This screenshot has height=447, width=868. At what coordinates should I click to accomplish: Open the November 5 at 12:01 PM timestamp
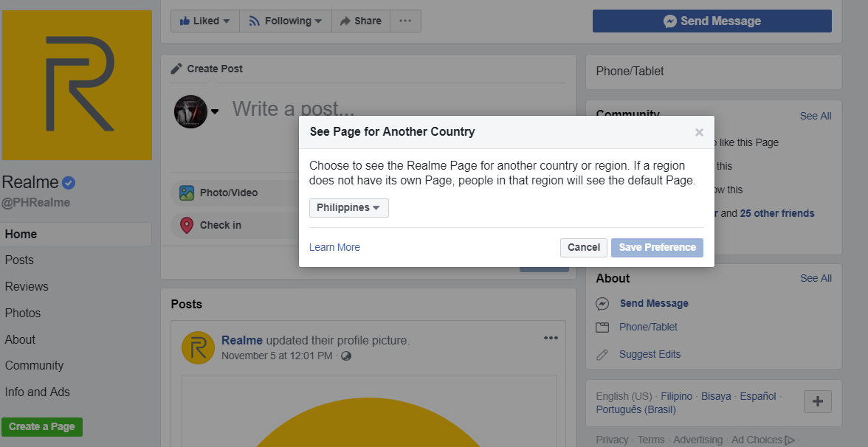(277, 356)
